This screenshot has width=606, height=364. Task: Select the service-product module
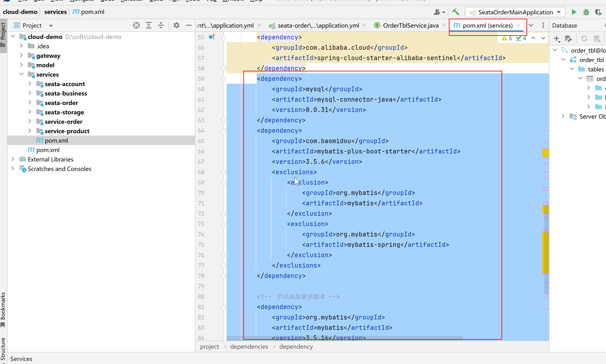(67, 131)
